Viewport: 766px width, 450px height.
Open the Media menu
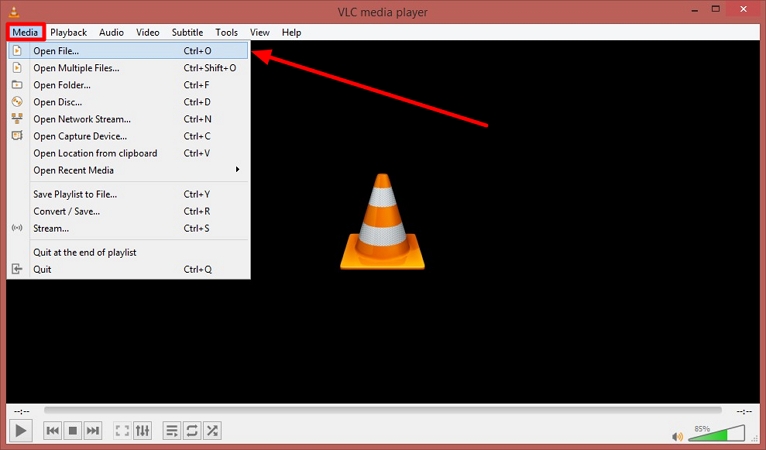point(25,32)
